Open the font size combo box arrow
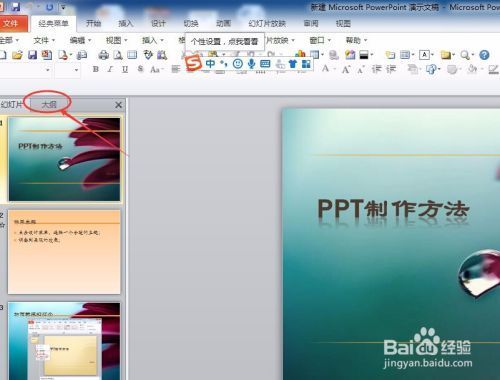 [x=76, y=70]
